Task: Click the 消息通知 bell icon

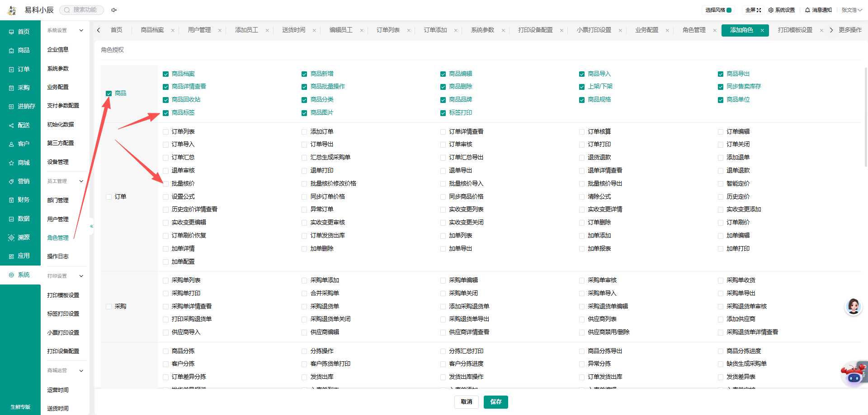Action: (807, 10)
